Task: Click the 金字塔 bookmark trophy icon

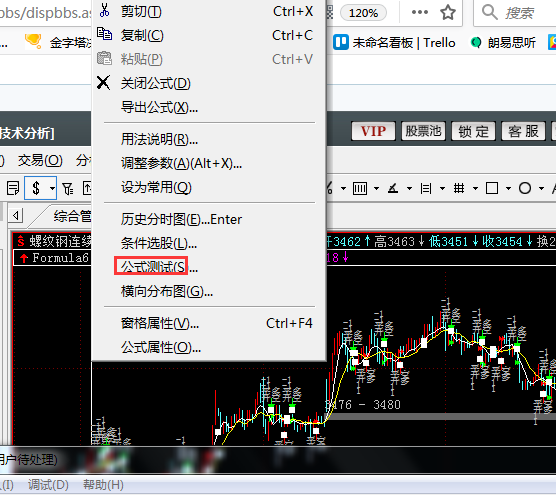Action: click(33, 41)
